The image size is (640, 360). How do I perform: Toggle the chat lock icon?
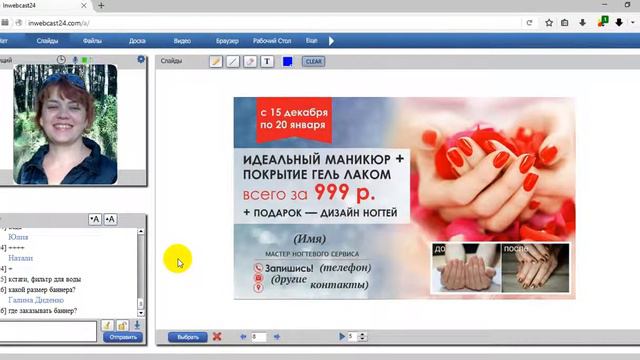point(122,325)
